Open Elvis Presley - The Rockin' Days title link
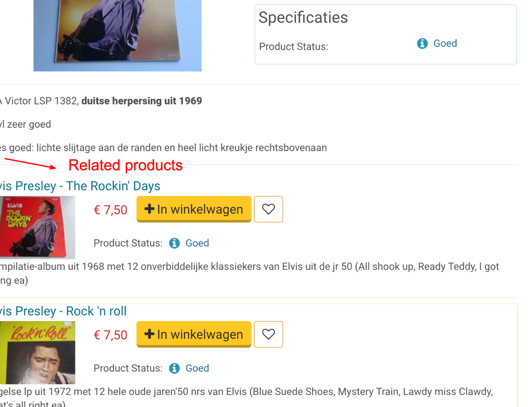Image resolution: width=532 pixels, height=407 pixels. tap(80, 186)
